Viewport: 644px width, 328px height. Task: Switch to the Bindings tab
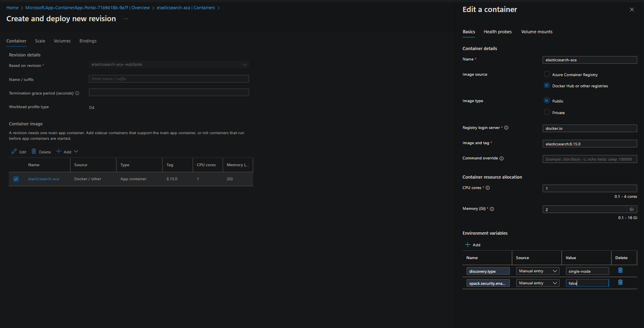point(88,41)
